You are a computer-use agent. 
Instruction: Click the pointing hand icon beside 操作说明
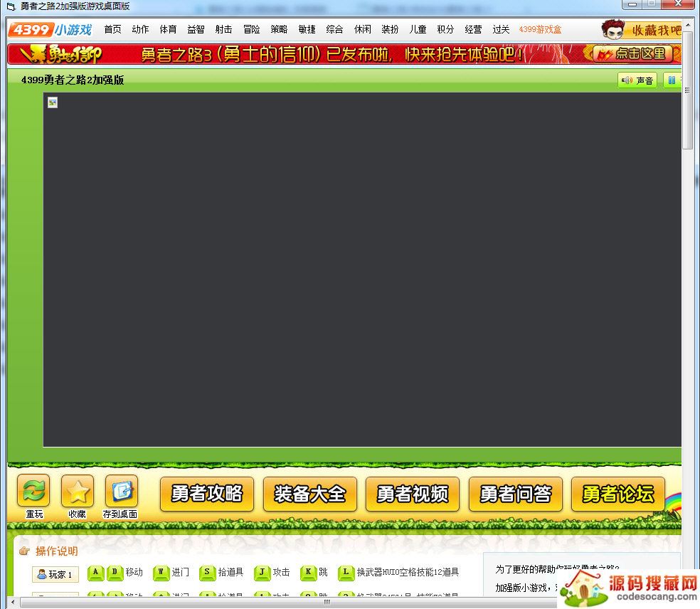pos(25,551)
